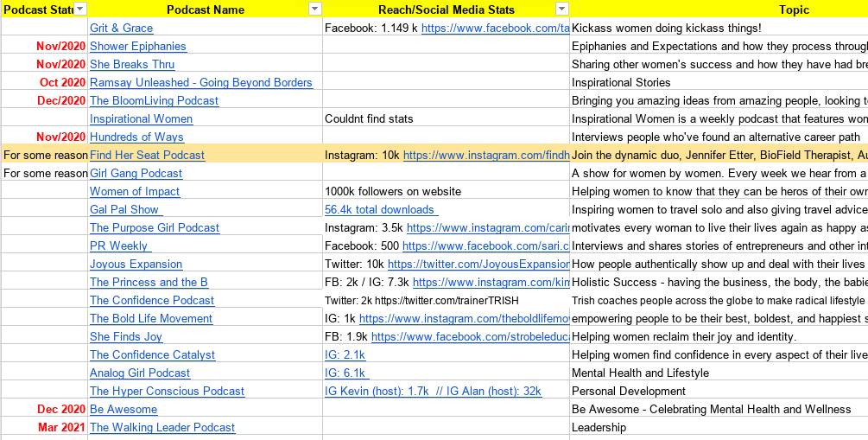Screen dimensions: 868x440
Task: Open the Instagram theboldlifemo... URL
Action: click(465, 319)
